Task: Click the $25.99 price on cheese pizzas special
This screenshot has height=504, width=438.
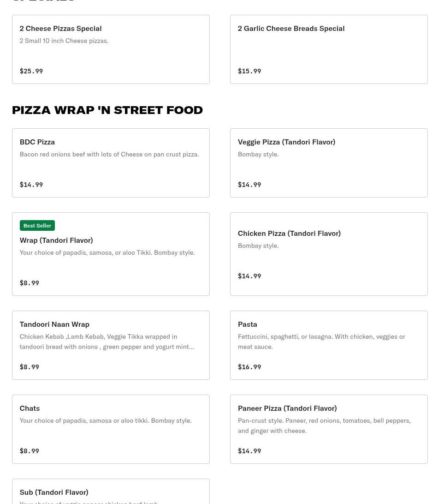Action: pyautogui.click(x=31, y=71)
